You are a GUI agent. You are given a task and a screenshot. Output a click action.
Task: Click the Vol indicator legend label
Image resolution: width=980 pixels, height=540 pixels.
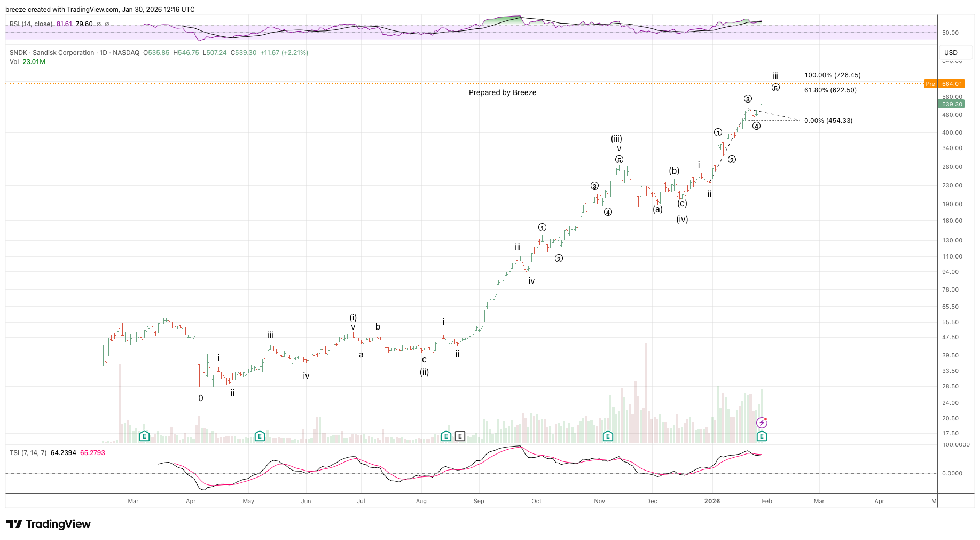(14, 62)
